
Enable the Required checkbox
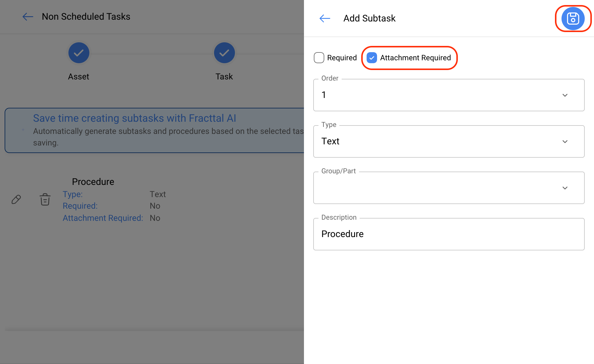tap(319, 58)
